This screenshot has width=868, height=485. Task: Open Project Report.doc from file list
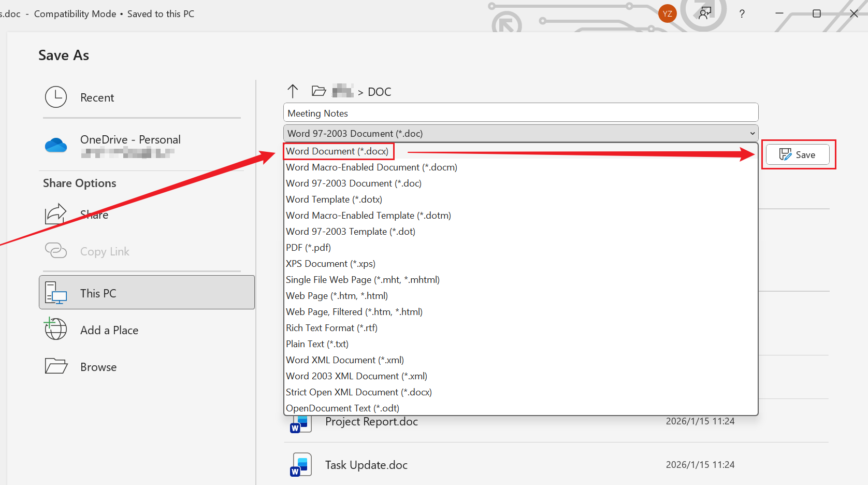[371, 421]
